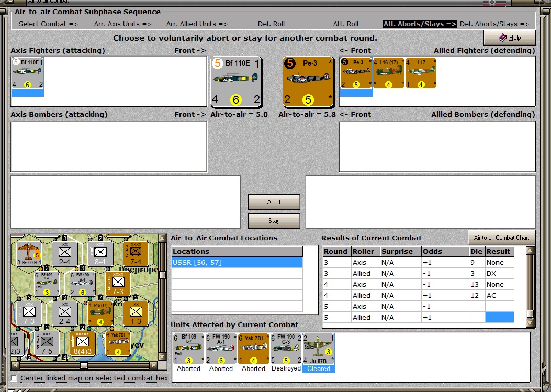Screen dimensions: 551x392
Task: Click the gray 7-3 infantry counter on the map
Action: pyautogui.click(x=29, y=313)
